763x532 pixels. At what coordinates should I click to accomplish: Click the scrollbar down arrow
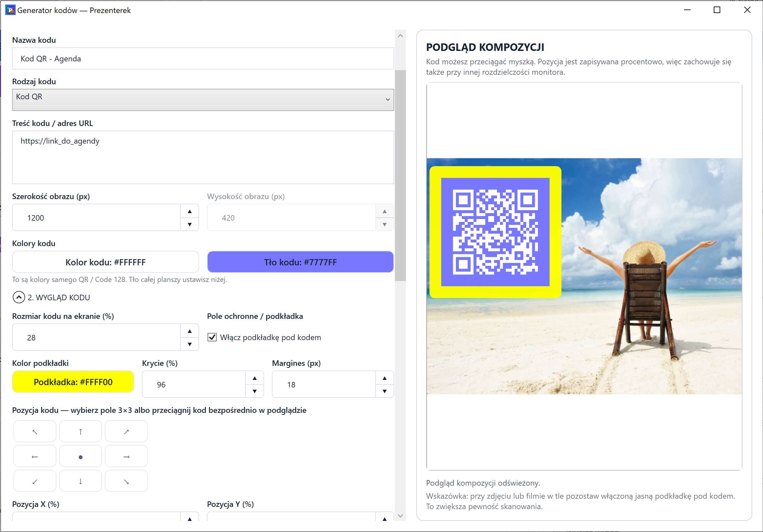[400, 516]
